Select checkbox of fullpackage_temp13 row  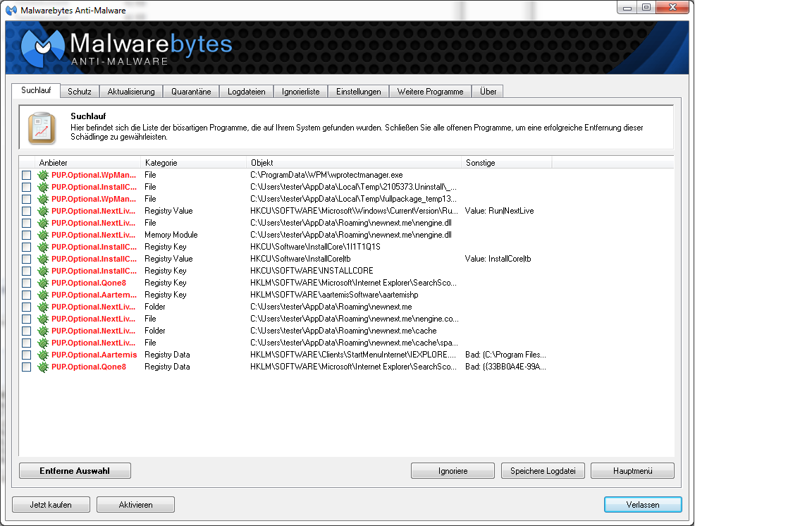click(26, 199)
